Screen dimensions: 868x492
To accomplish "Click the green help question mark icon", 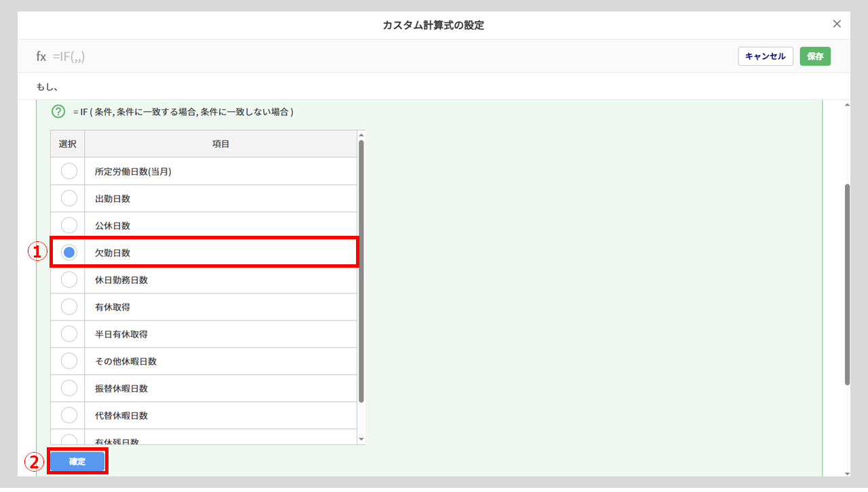I will (x=58, y=112).
